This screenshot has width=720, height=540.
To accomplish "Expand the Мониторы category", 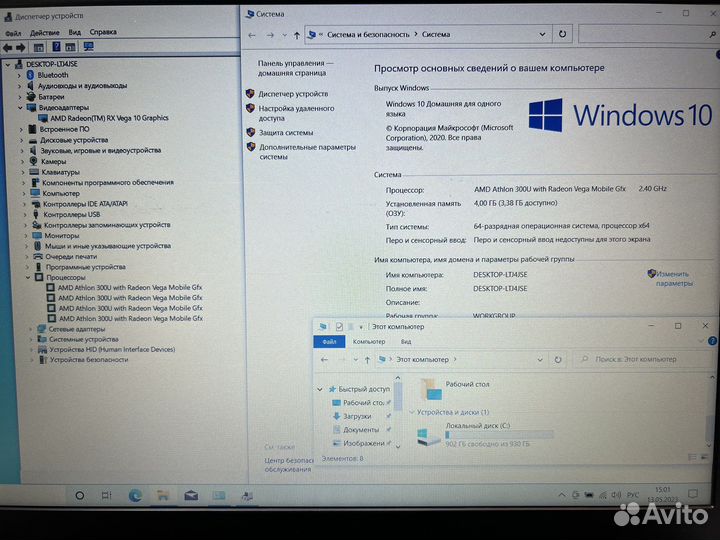I will 25,236.
